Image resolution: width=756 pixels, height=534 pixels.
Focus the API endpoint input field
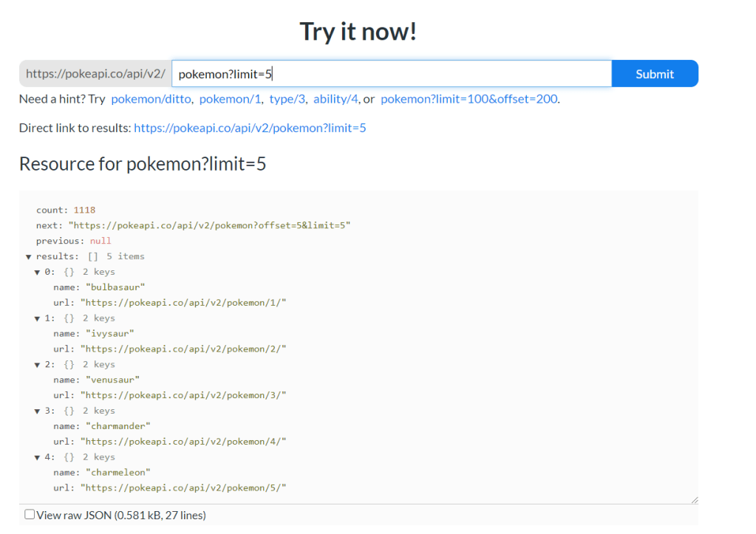[x=391, y=74]
